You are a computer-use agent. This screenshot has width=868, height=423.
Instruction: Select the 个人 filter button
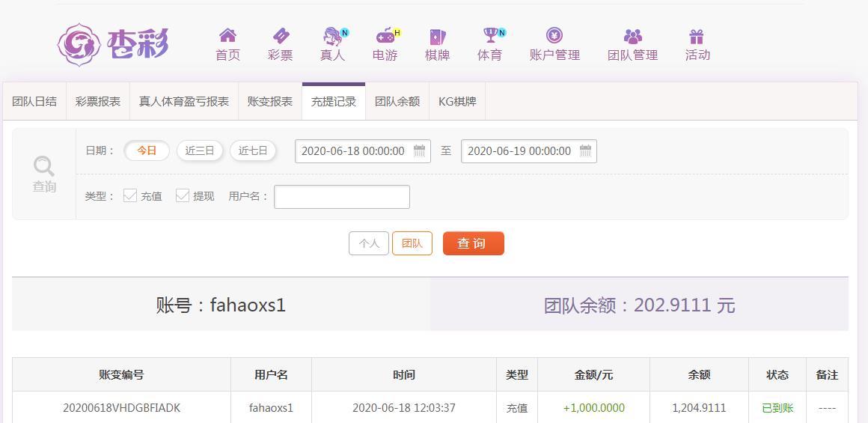click(369, 243)
